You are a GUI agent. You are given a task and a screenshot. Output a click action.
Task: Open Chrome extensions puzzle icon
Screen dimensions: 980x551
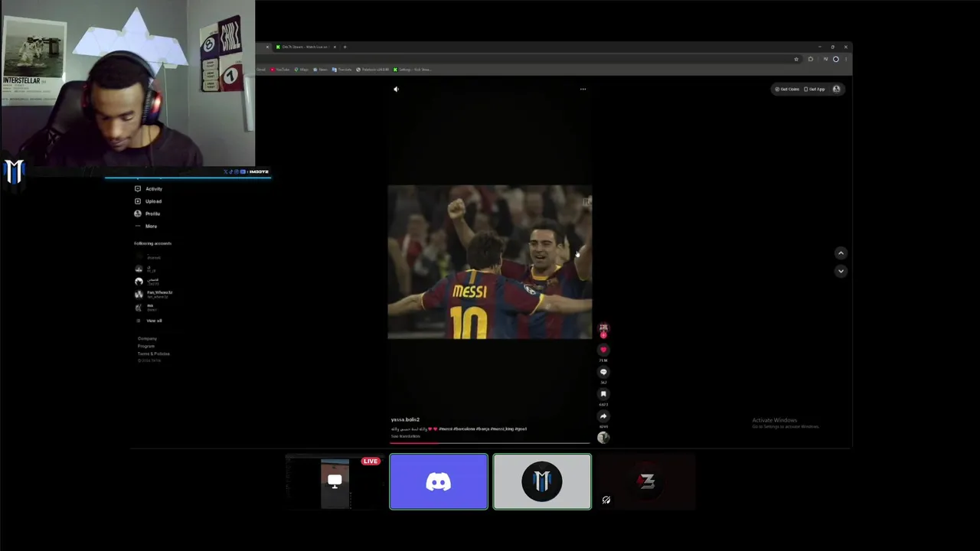coord(811,59)
